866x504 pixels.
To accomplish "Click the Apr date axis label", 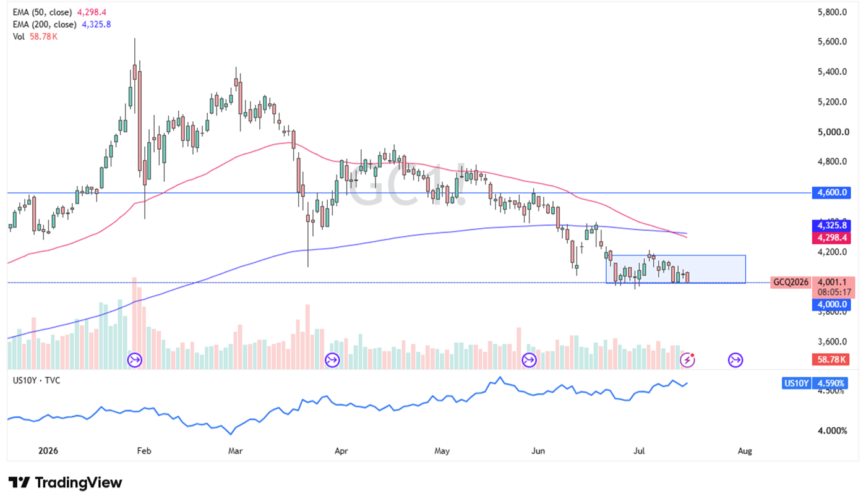I will 342,452.
